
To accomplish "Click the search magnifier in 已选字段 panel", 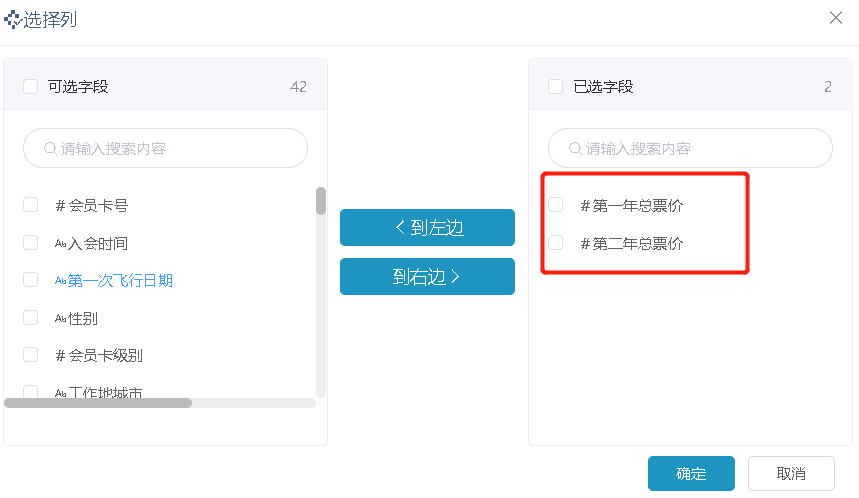I will pyautogui.click(x=575, y=148).
